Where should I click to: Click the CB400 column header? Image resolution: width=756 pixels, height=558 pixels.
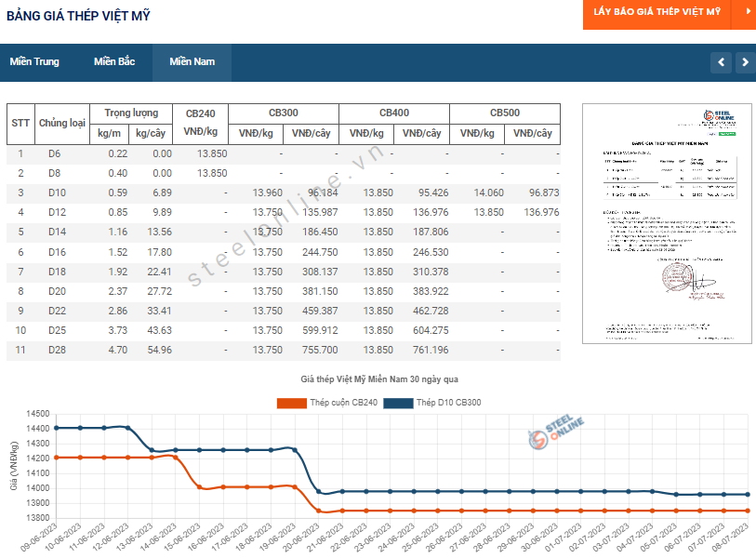(x=394, y=113)
